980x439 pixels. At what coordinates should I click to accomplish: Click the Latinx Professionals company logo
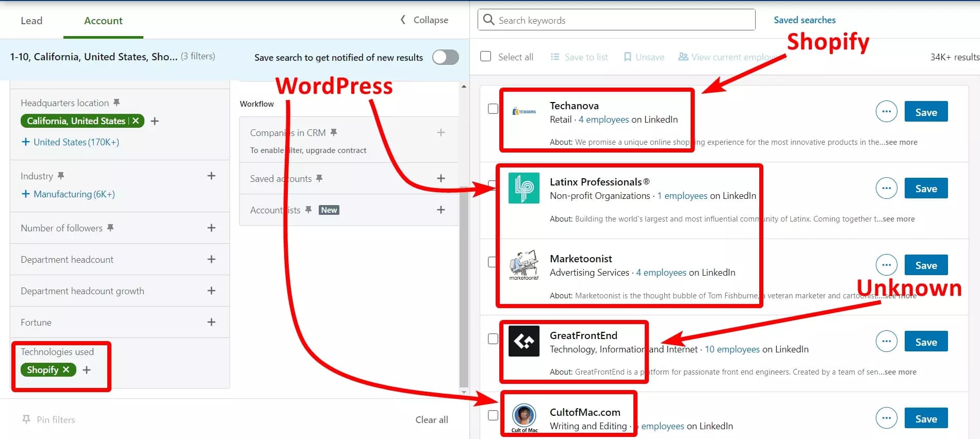524,188
